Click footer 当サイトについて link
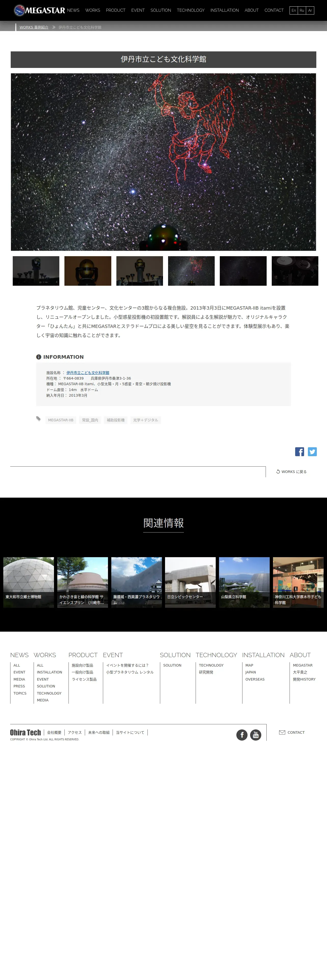This screenshot has width=327, height=980. point(130,732)
